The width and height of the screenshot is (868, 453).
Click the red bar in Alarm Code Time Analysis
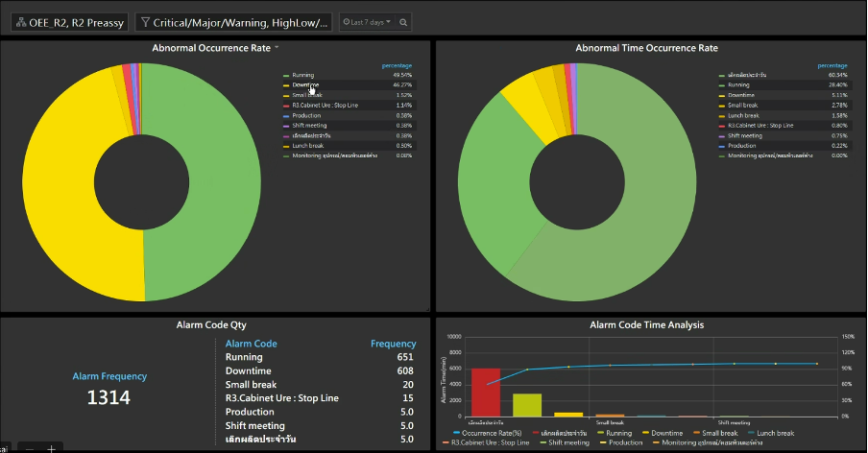[x=485, y=392]
